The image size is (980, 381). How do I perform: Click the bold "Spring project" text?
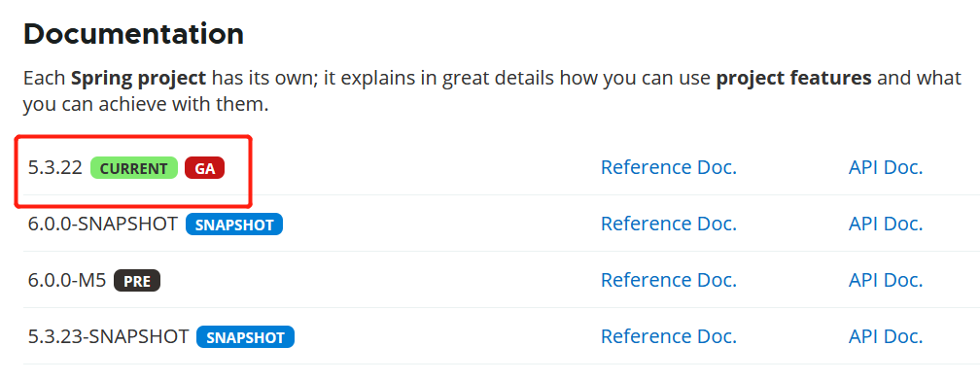point(138,79)
